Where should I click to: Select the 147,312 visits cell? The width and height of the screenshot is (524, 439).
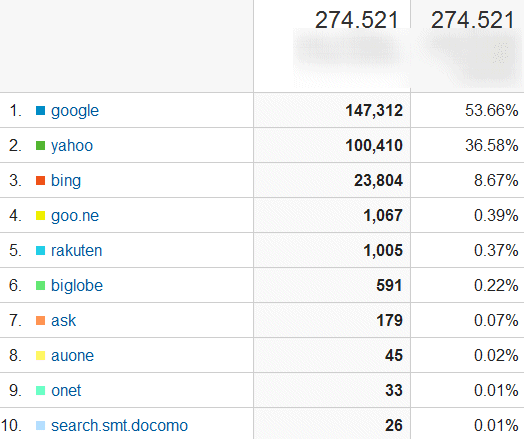tap(332, 111)
